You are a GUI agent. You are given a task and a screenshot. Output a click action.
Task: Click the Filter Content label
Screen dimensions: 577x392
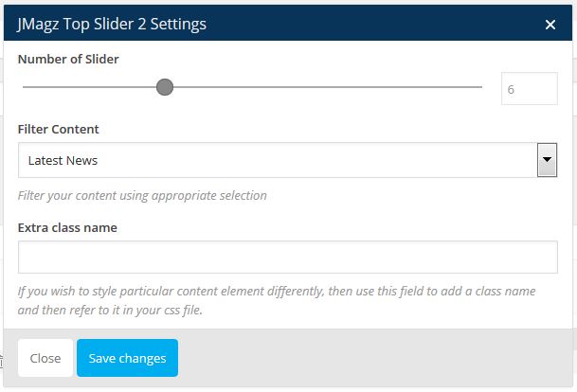point(58,129)
